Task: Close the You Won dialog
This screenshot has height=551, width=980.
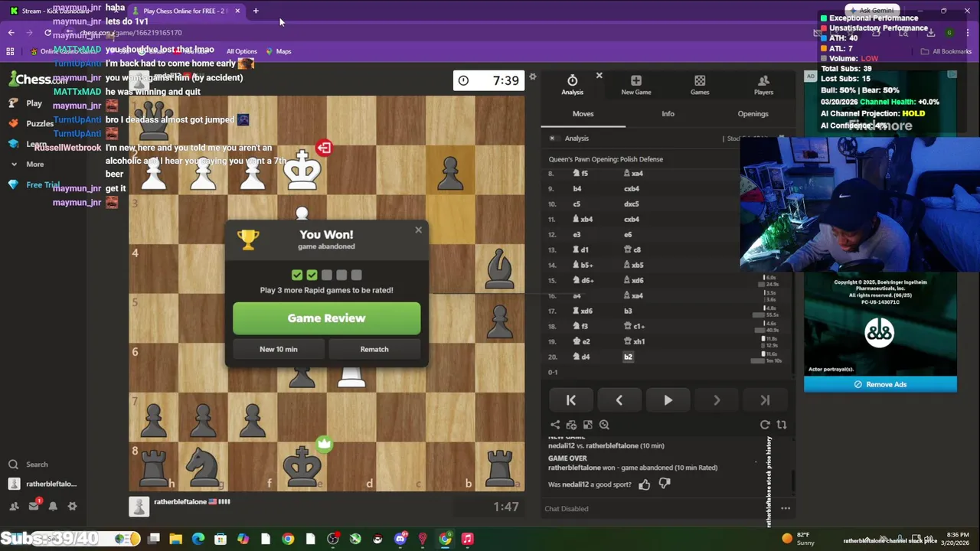Action: tap(418, 230)
